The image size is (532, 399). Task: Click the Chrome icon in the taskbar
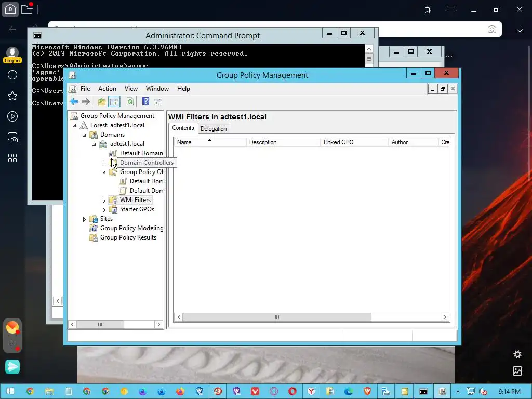click(30, 392)
